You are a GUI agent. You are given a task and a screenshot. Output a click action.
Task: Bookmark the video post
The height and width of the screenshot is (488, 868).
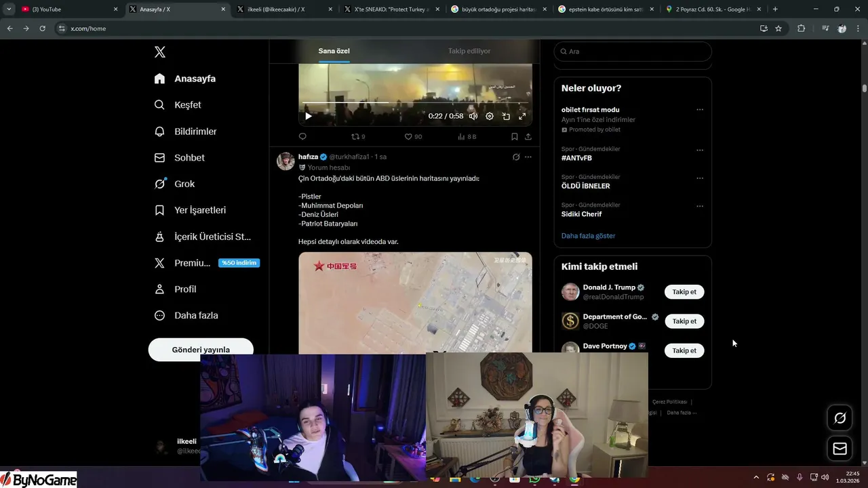pyautogui.click(x=515, y=136)
